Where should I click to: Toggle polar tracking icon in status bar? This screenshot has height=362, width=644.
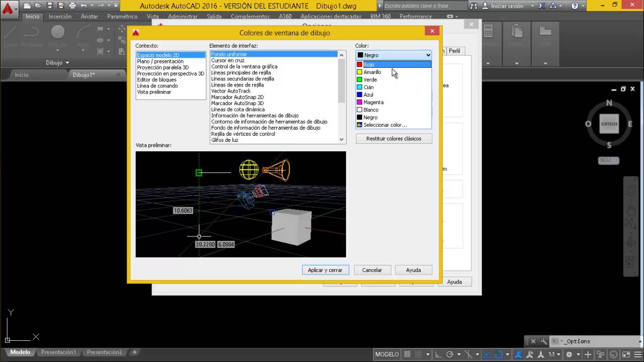tap(450, 354)
